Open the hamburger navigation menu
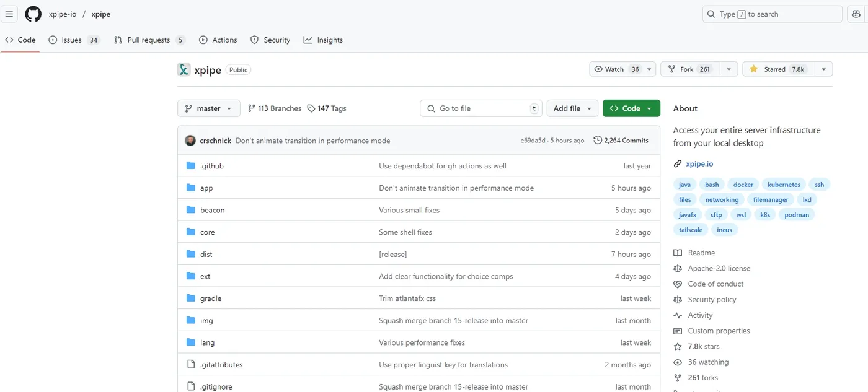Viewport: 868px width, 392px height. [9, 14]
